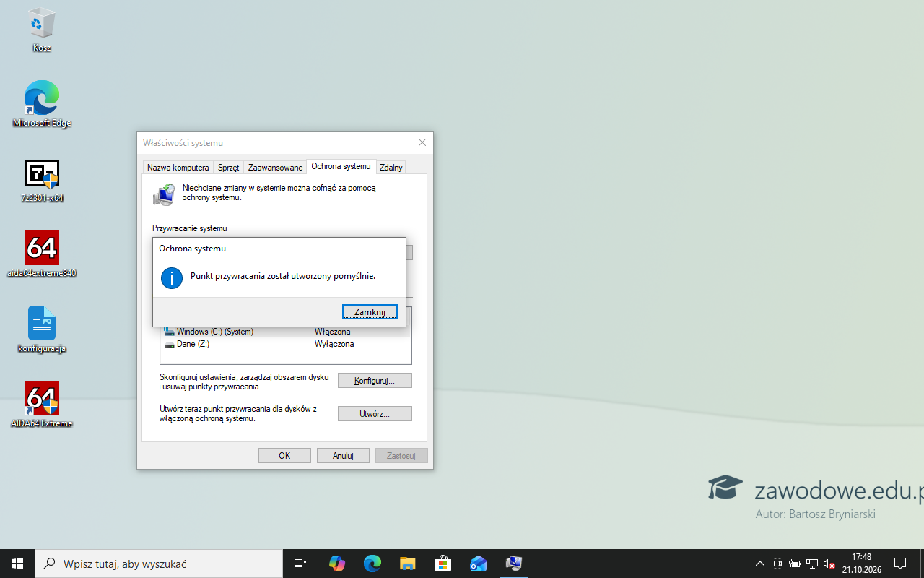Launch Copilot from the taskbar

coord(337,564)
